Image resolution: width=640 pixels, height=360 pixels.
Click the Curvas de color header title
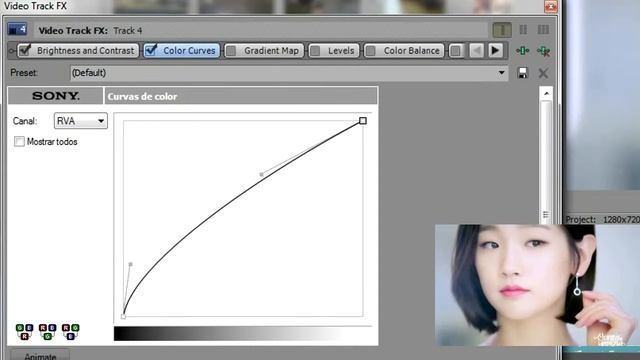pyautogui.click(x=142, y=97)
